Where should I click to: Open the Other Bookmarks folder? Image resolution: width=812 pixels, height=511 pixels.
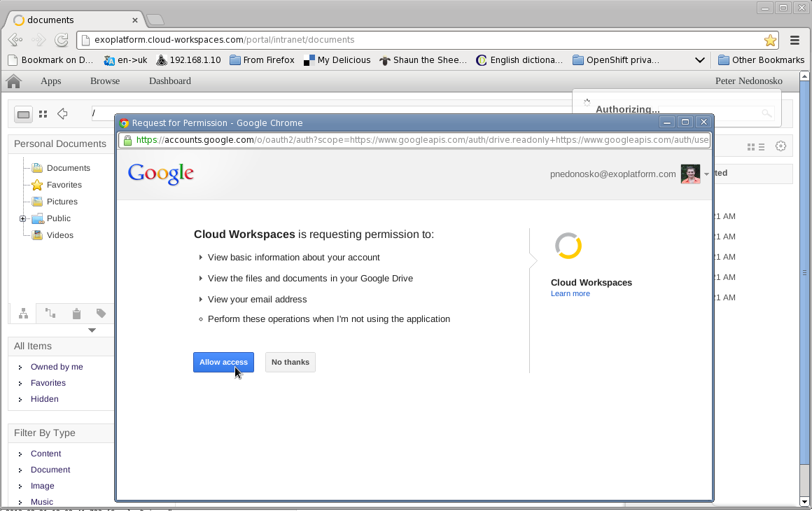coord(762,60)
